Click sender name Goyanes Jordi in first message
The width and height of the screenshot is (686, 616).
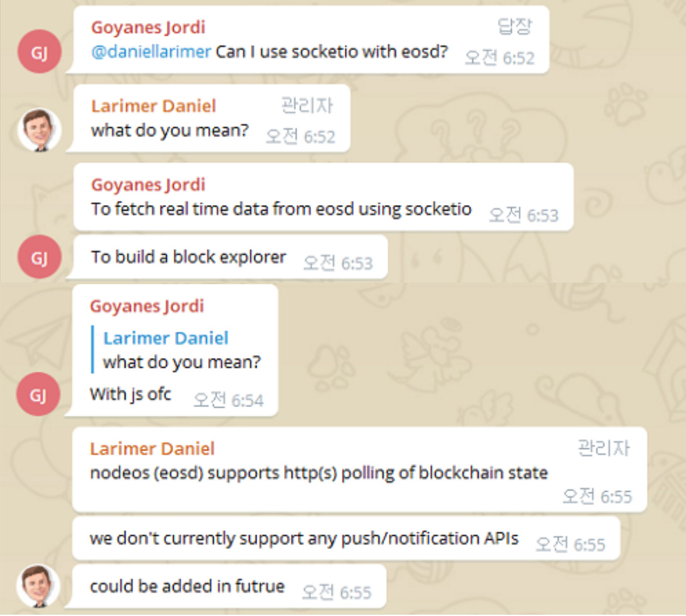click(148, 27)
